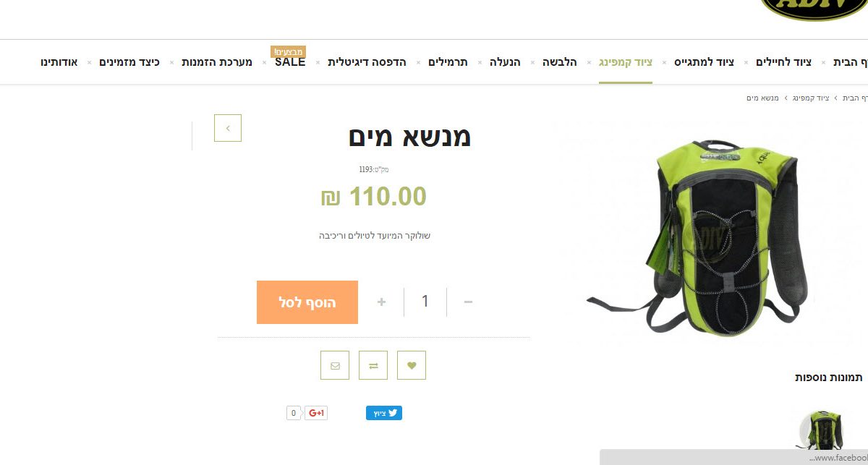Open the מערכת הזמנות menu item

coord(217,62)
